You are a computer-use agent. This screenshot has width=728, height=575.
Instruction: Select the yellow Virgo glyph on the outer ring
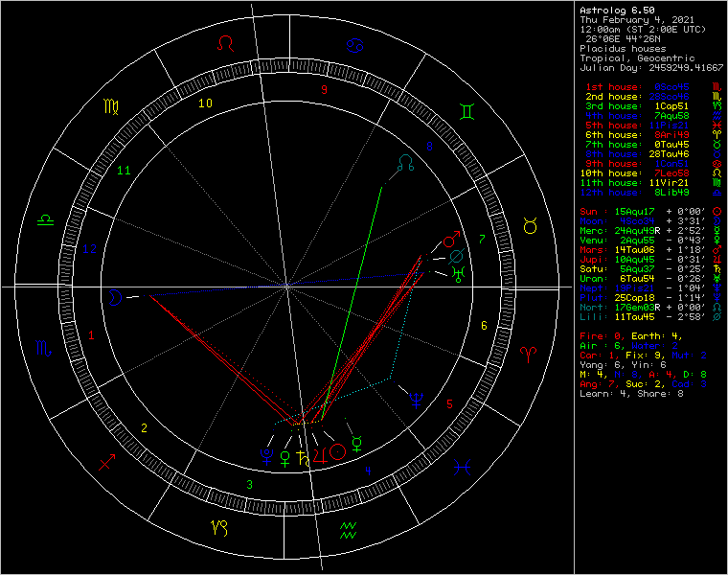(x=111, y=106)
